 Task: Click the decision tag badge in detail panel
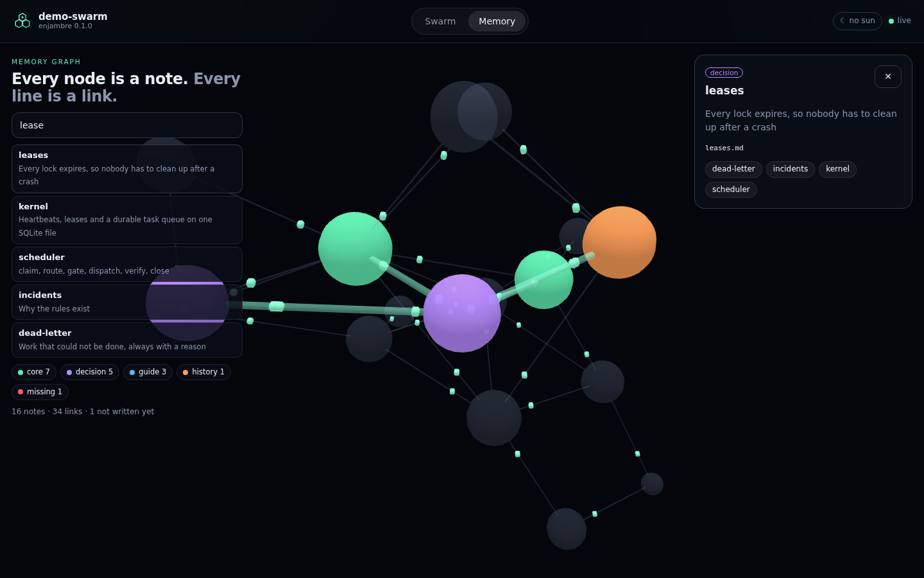(724, 73)
